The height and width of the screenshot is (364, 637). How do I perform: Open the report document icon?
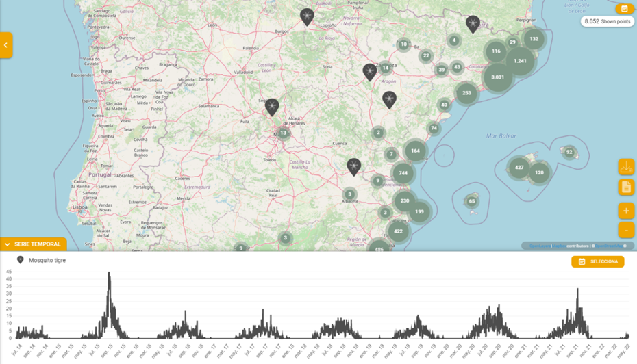pyautogui.click(x=626, y=187)
